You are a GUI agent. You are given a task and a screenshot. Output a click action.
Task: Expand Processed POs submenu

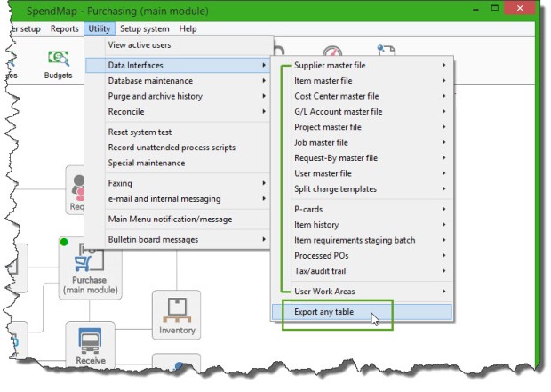pyautogui.click(x=362, y=256)
